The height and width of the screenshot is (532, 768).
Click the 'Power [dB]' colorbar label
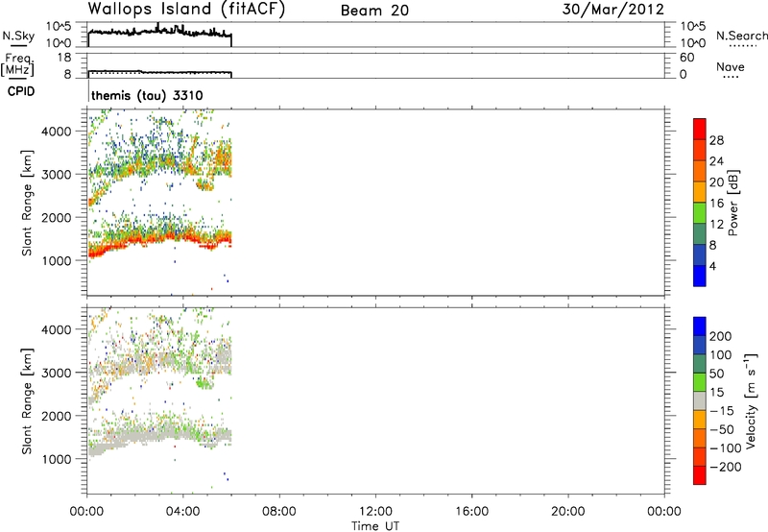tap(733, 203)
